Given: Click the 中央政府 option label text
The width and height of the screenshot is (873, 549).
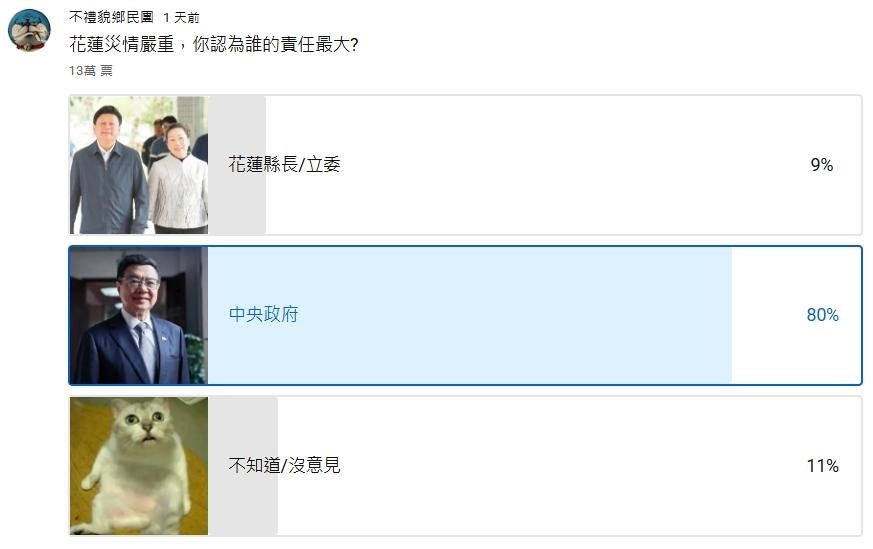Looking at the screenshot, I should (x=263, y=315).
